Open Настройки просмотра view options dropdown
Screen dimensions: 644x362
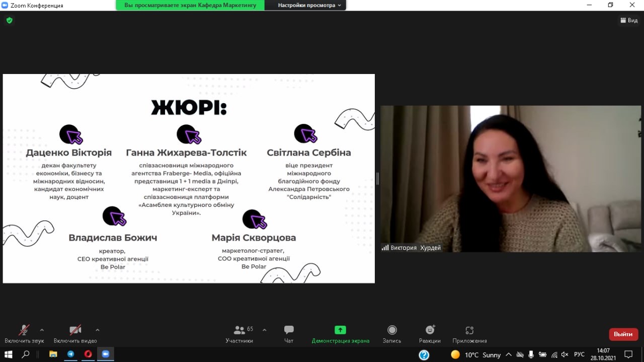coord(309,5)
